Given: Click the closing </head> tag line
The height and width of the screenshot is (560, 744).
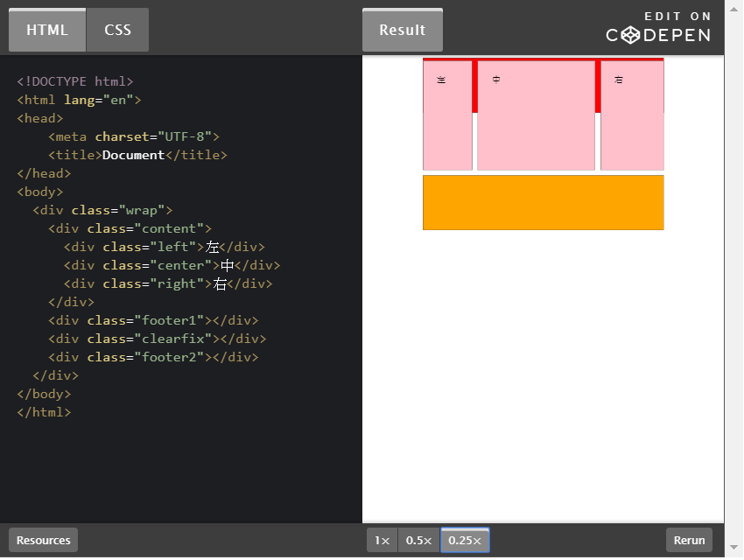Looking at the screenshot, I should click(44, 174).
